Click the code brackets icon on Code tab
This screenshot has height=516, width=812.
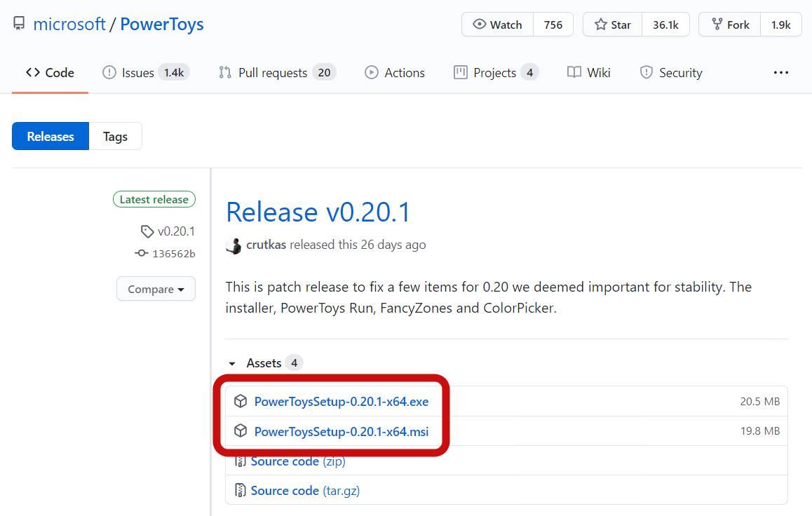tap(33, 72)
